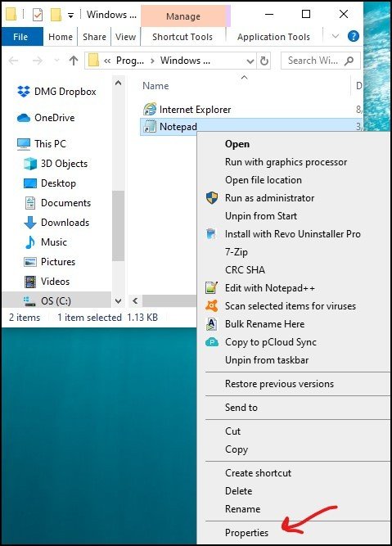The width and height of the screenshot is (392, 546).
Task: Click the navigation pane down scroll arrow
Action: (118, 300)
